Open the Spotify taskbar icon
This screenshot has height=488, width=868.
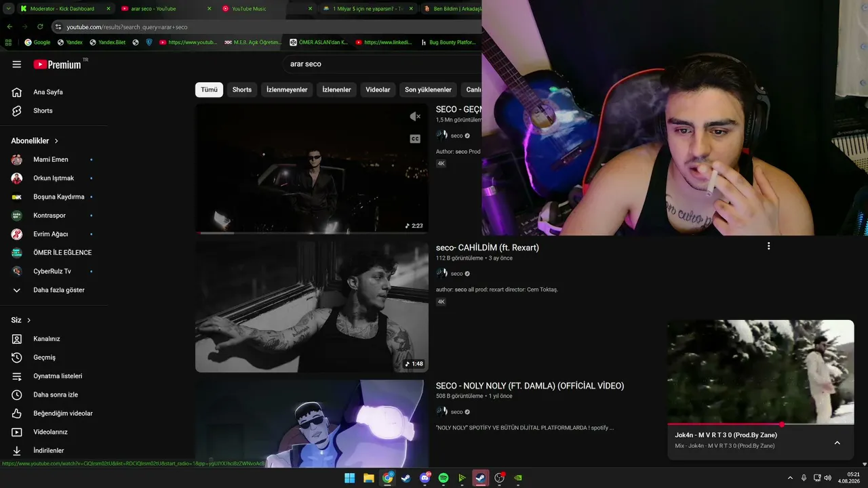(443, 478)
